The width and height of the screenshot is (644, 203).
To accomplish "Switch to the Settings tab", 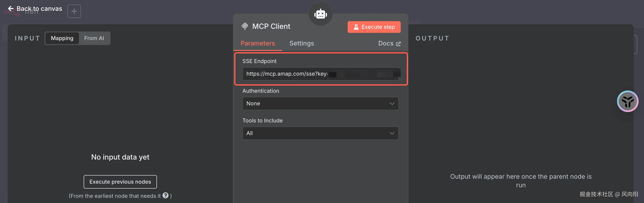I will [x=302, y=43].
